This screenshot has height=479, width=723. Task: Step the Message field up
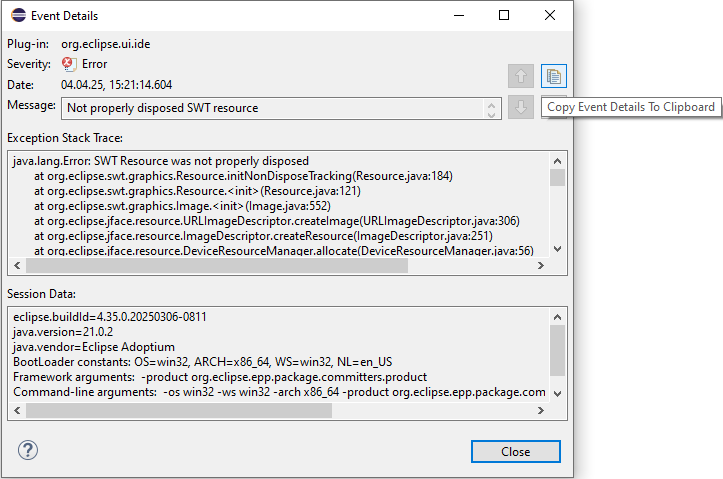(x=491, y=103)
